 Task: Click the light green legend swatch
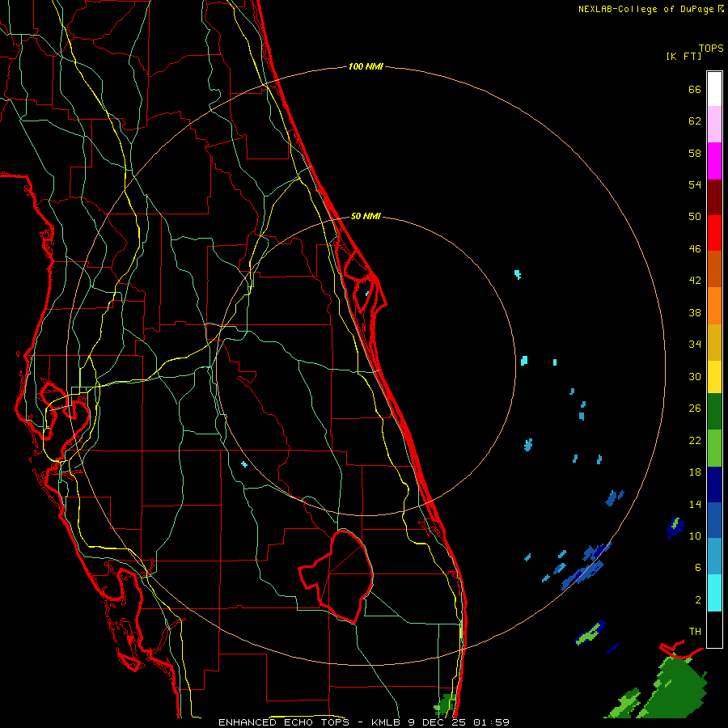pyautogui.click(x=714, y=448)
